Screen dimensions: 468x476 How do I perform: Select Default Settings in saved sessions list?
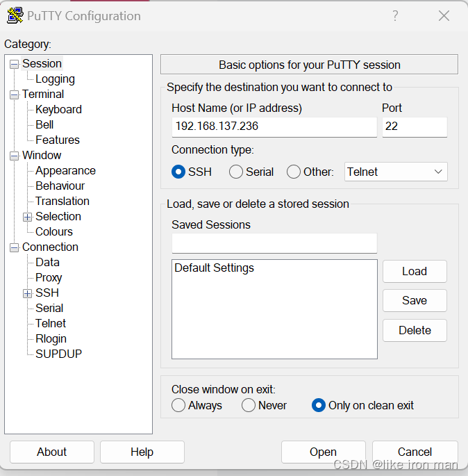(214, 268)
